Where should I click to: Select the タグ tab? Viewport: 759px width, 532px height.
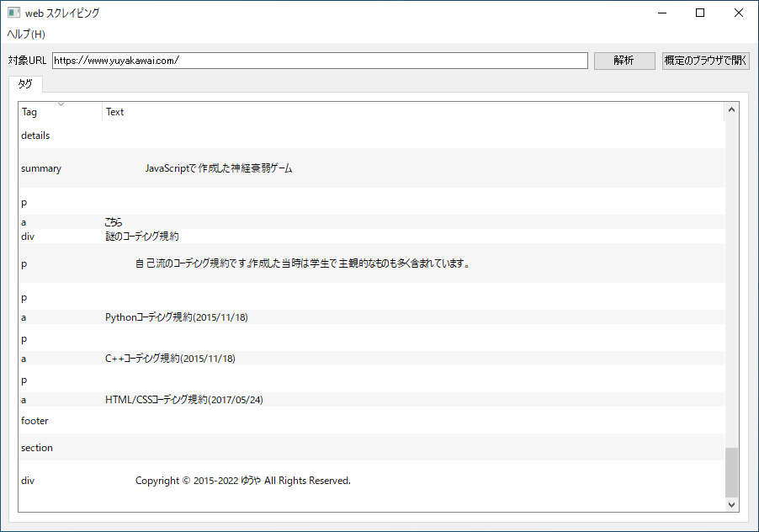click(x=25, y=84)
